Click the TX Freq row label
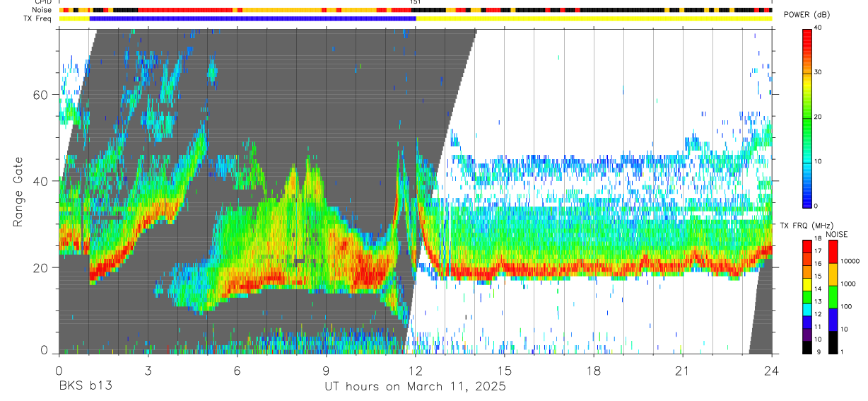The image size is (868, 401). (x=37, y=18)
